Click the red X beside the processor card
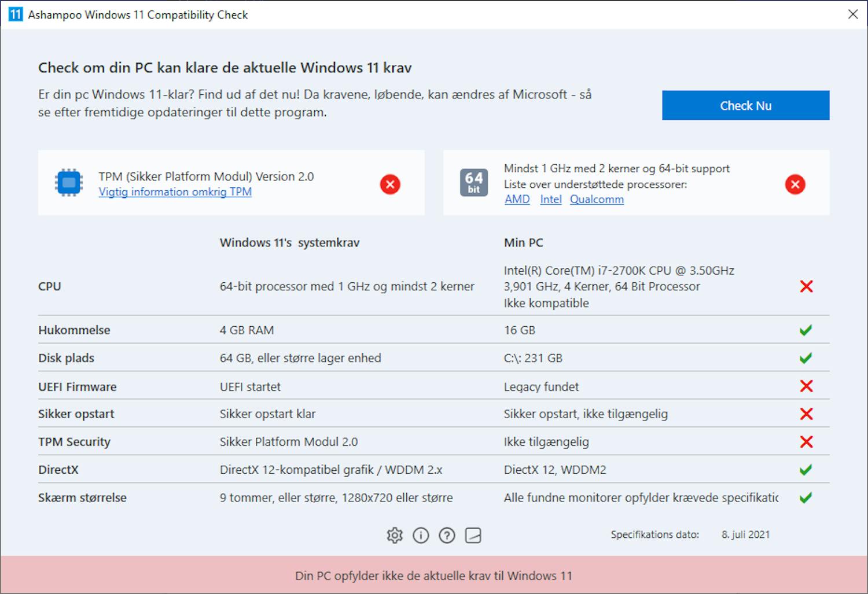 795,185
